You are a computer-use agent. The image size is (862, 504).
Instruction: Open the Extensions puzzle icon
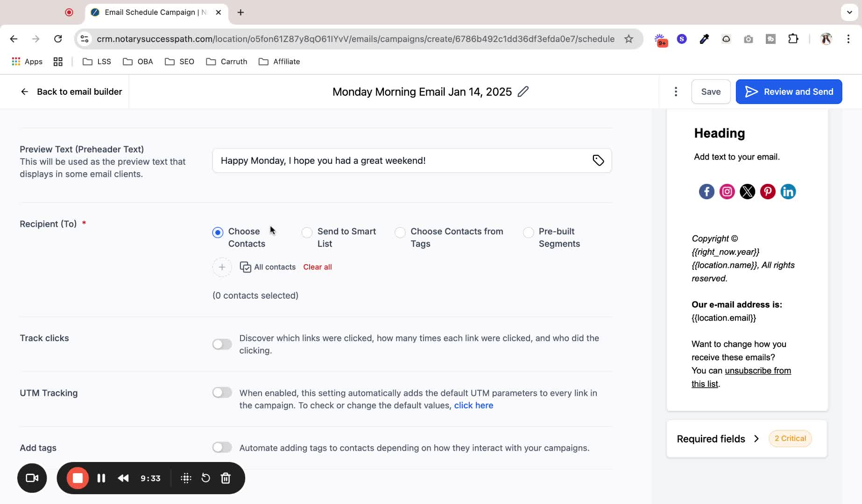[x=793, y=39]
